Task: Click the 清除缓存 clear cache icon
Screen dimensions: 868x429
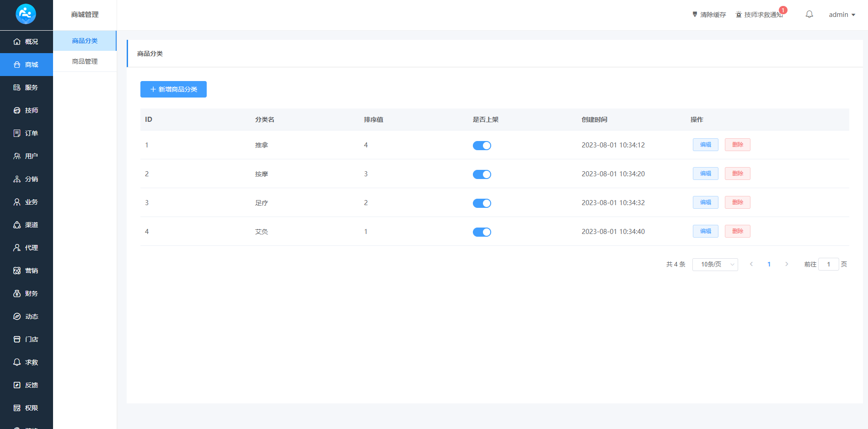Action: [695, 15]
